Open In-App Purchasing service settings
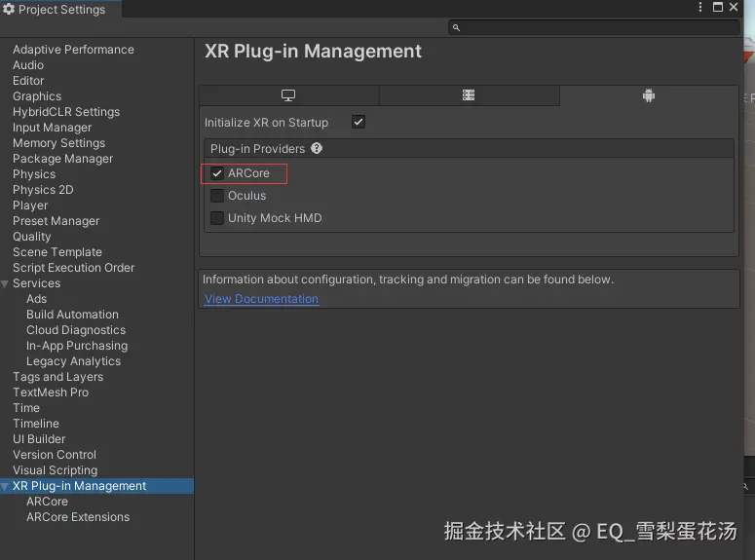755x560 pixels. point(77,346)
